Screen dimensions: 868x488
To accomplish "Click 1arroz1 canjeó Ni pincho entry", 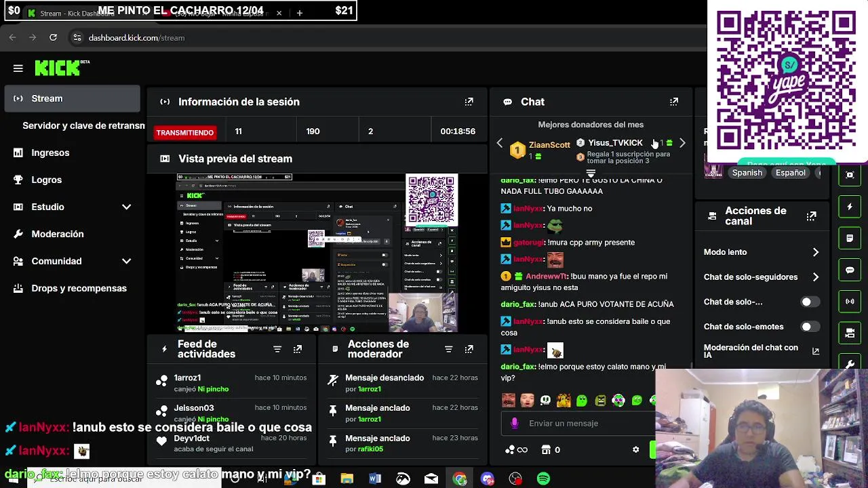I will [x=232, y=383].
